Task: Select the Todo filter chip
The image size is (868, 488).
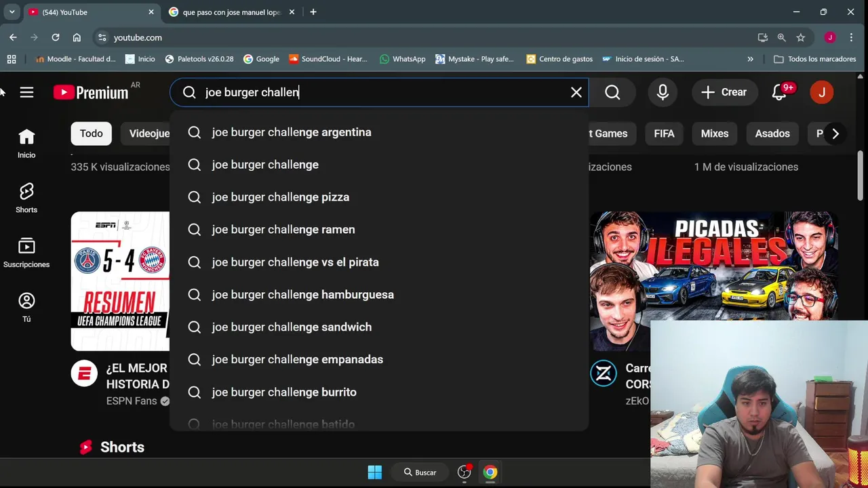Action: [91, 134]
